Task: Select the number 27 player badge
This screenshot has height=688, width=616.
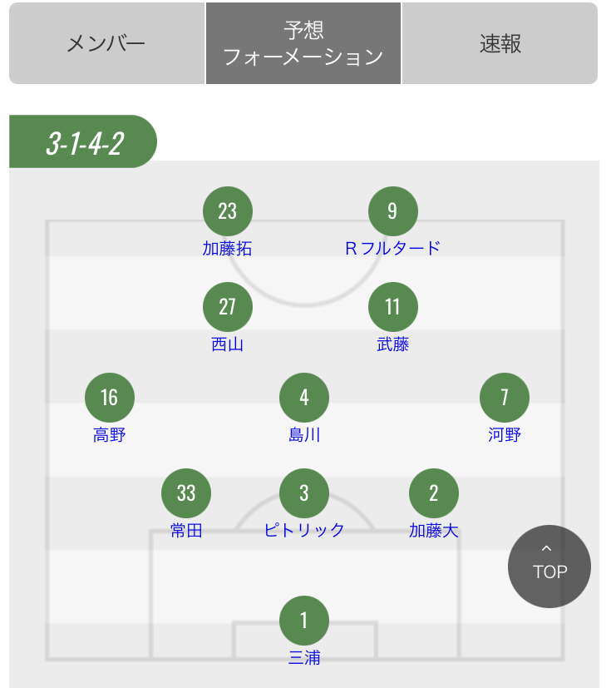Action: 228,307
